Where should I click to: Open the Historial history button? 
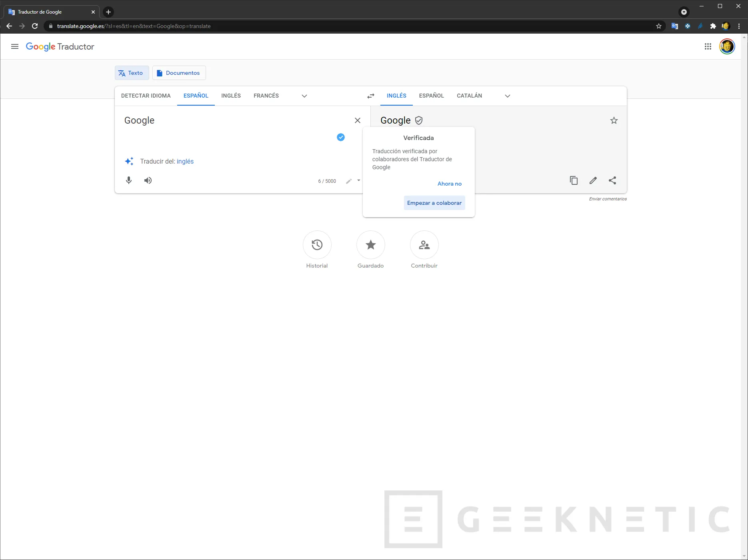point(317,245)
